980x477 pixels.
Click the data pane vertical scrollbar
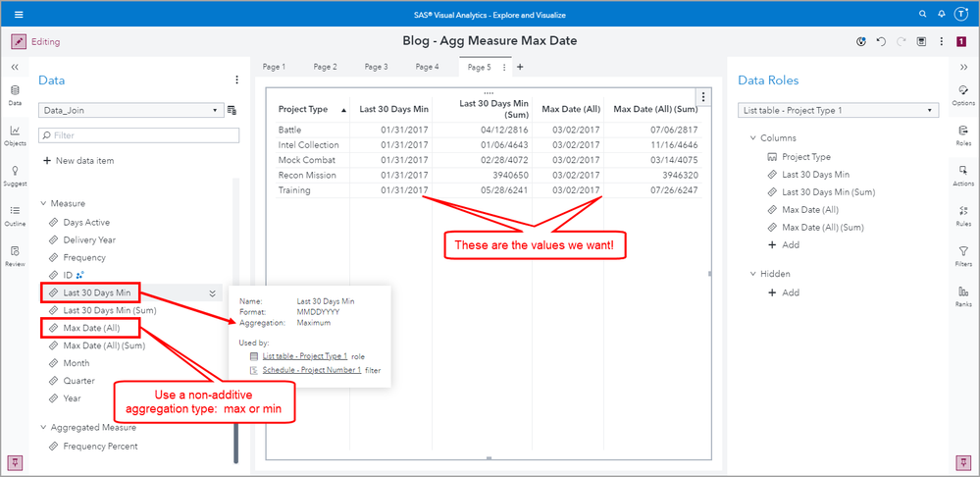(x=236, y=444)
